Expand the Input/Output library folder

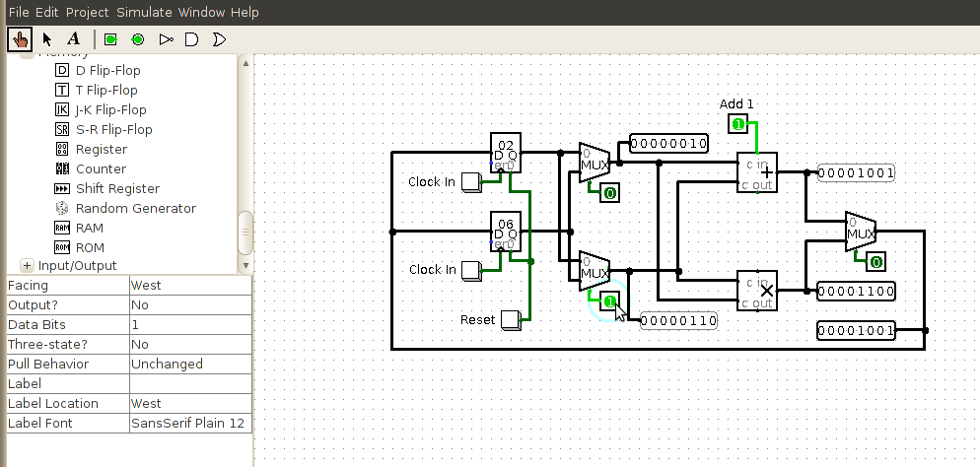click(27, 265)
